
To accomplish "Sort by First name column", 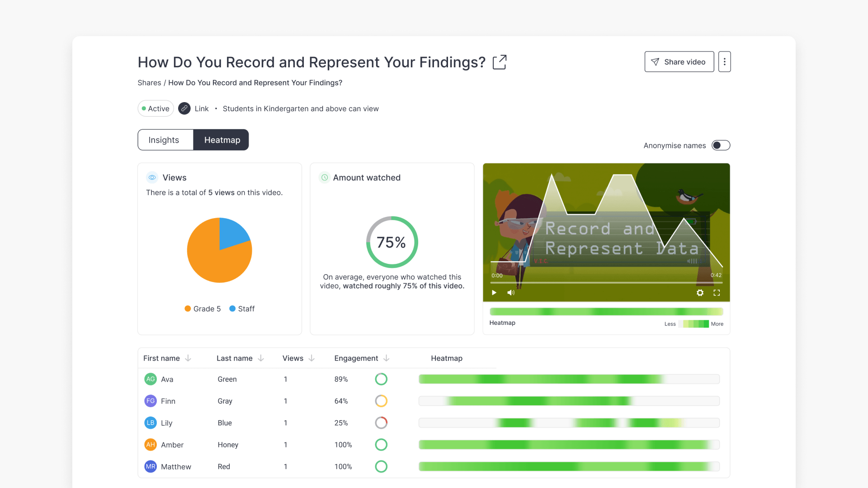I will 188,358.
